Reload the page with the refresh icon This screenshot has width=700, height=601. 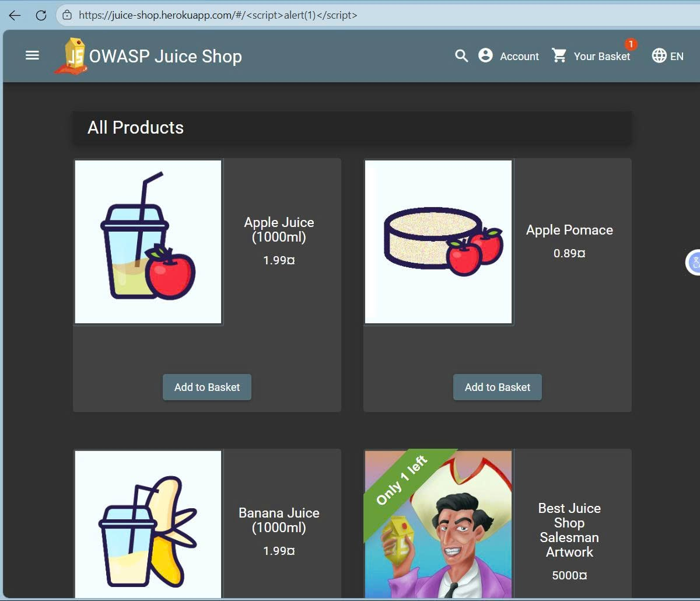[x=41, y=15]
